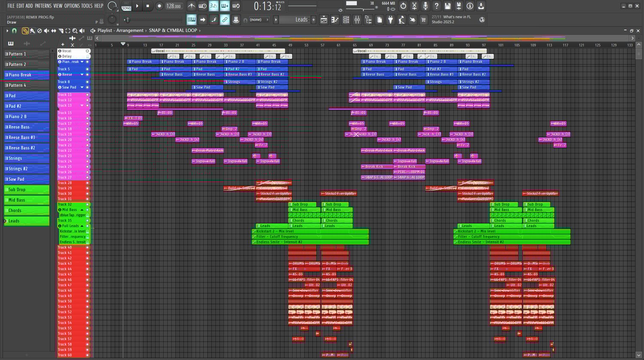Screen dimensions: 644x360
Task: Click the time display 0:13:12
Action: tap(267, 6)
